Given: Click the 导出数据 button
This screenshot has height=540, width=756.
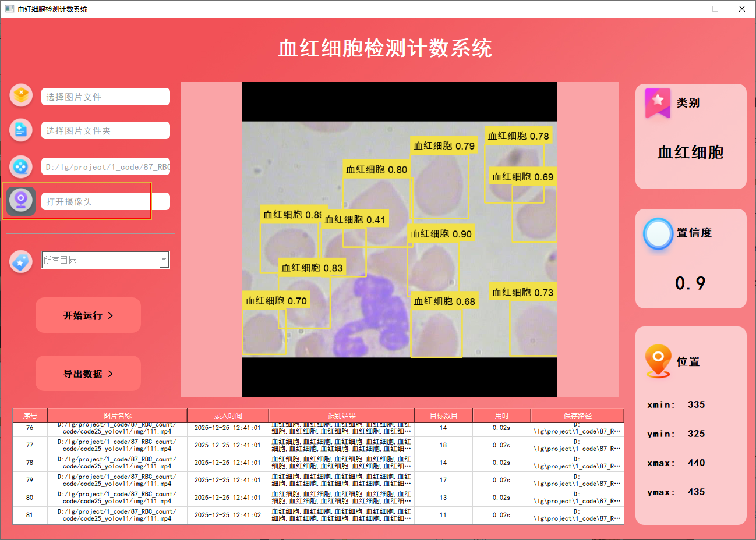Looking at the screenshot, I should tap(88, 374).
